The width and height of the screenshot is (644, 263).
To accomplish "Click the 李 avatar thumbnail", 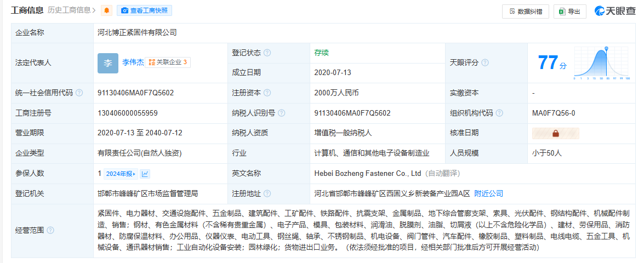I will click(108, 63).
